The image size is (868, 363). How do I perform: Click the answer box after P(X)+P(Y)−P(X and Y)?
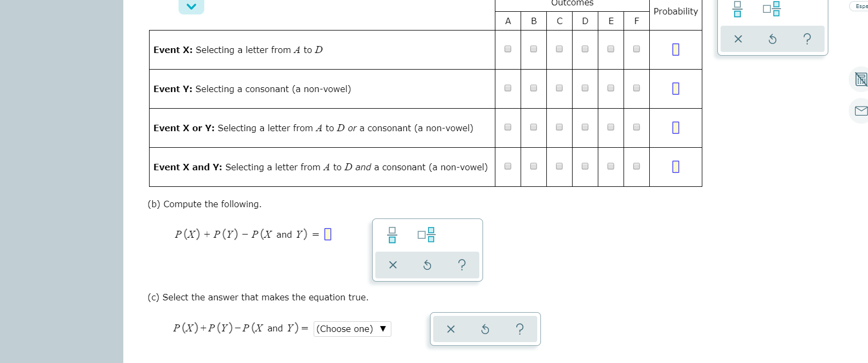tap(328, 234)
